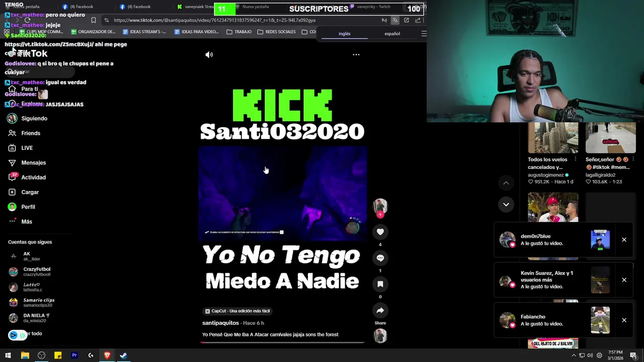Open the lagalligiraldo2 profile link
The width and height of the screenshot is (644, 362).
(x=600, y=175)
